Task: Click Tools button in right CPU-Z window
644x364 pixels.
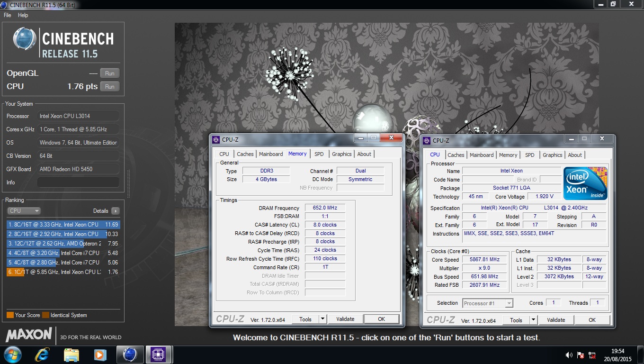Action: [516, 320]
